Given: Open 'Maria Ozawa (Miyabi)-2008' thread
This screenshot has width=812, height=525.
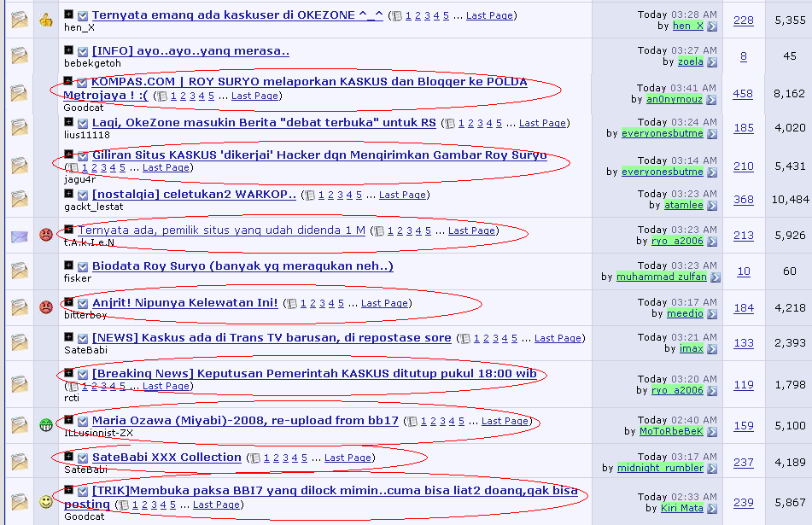Looking at the screenshot, I should tap(245, 421).
